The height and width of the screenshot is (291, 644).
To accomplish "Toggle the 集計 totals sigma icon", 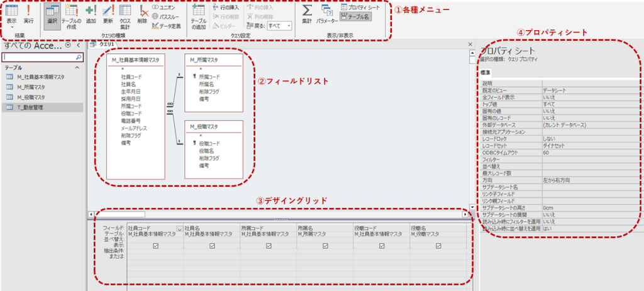I will (x=307, y=14).
